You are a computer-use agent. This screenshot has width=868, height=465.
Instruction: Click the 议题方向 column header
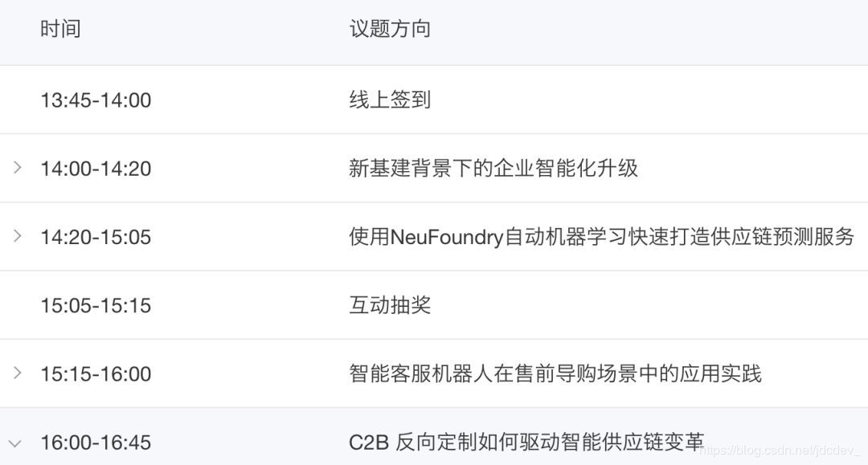tap(390, 29)
